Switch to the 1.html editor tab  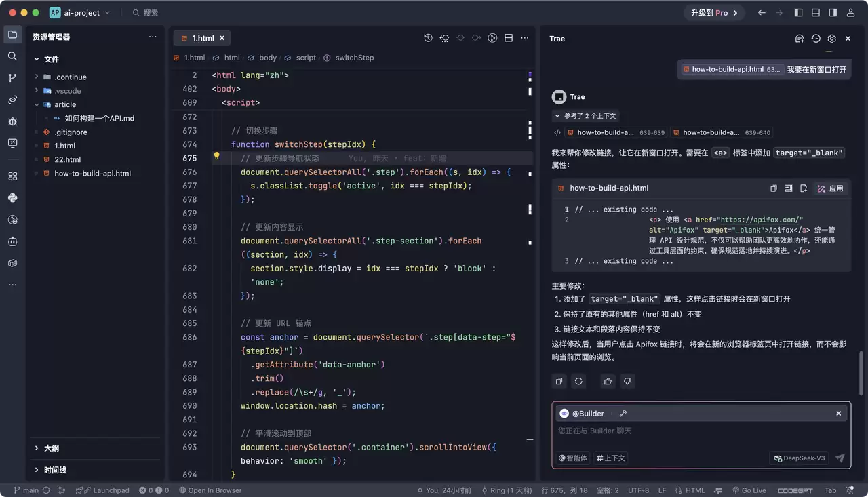point(203,39)
